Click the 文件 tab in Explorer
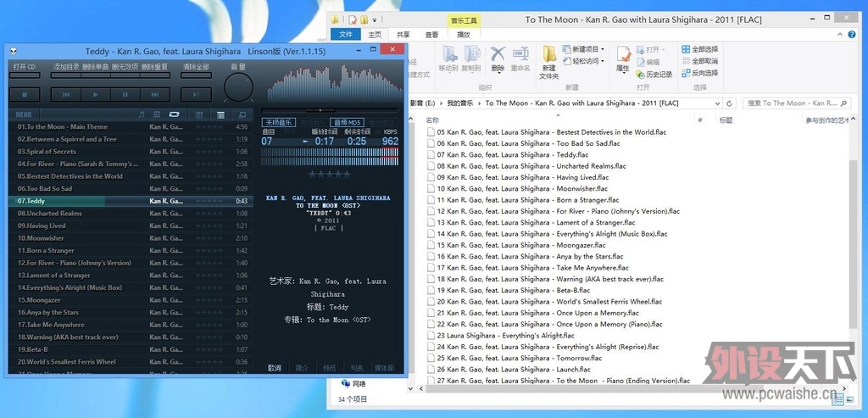Screen dimensions: 868x418 click(346, 34)
